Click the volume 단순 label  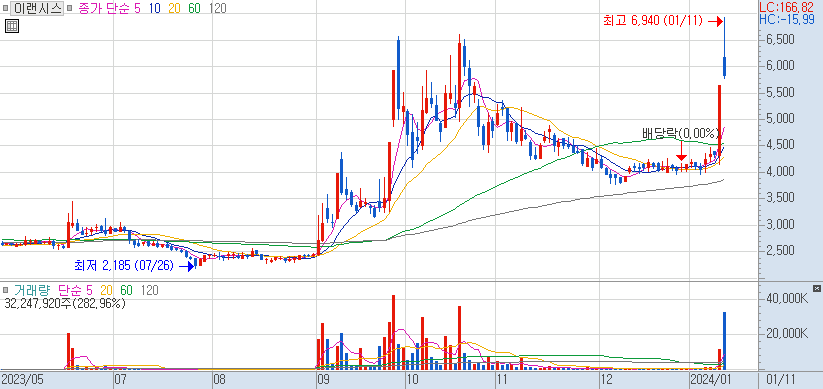70,290
